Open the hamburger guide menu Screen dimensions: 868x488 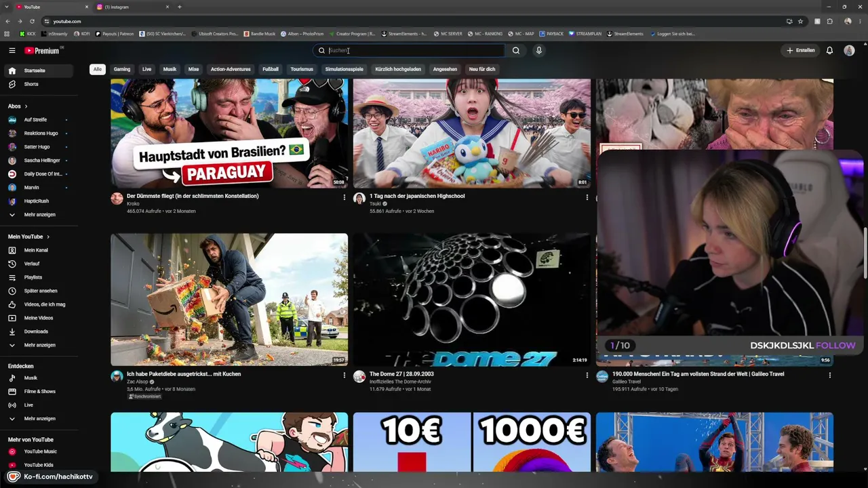click(12, 51)
